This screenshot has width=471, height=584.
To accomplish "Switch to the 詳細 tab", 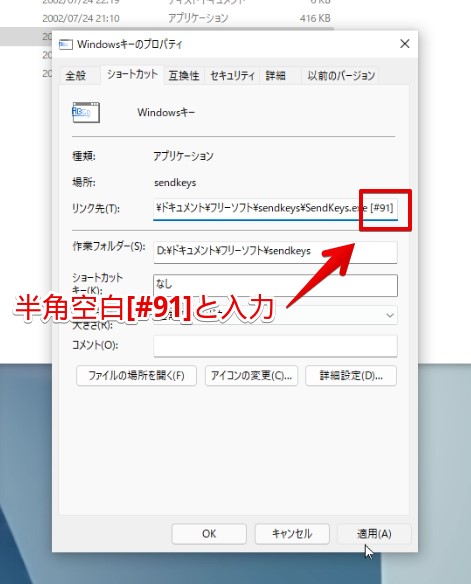I will click(x=276, y=76).
